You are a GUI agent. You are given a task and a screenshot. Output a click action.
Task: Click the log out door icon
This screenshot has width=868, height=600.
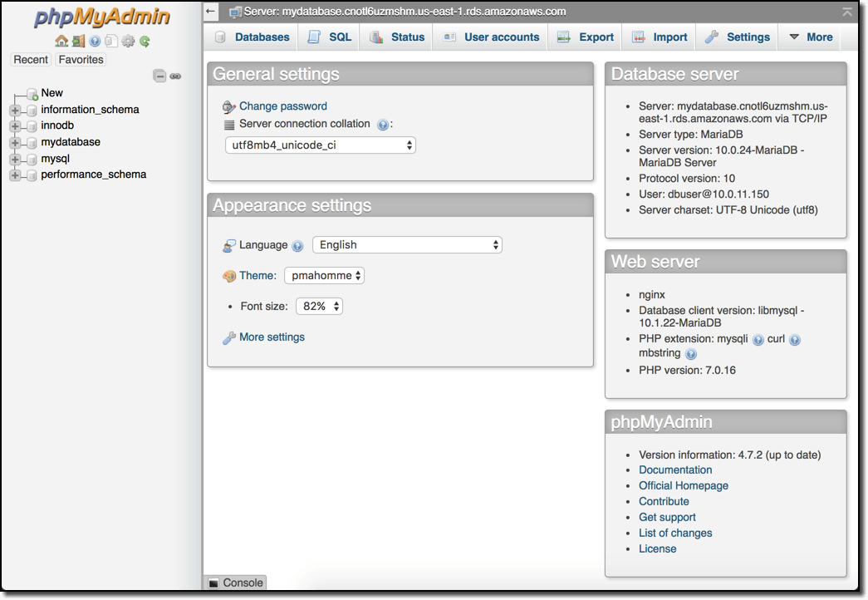point(79,41)
